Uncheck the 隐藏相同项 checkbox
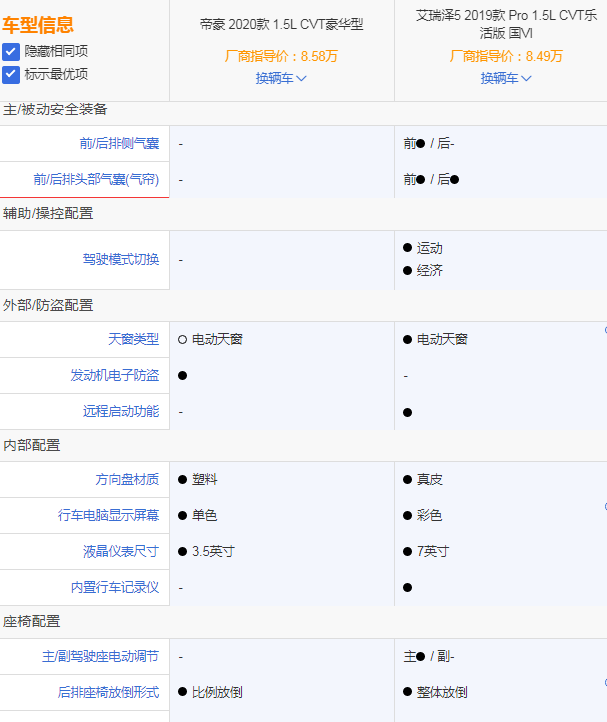The image size is (607, 722). (x=11, y=52)
